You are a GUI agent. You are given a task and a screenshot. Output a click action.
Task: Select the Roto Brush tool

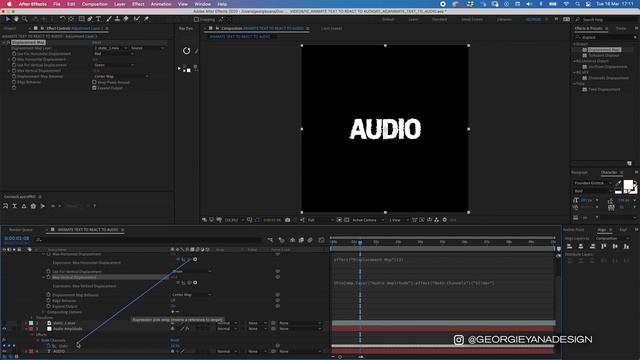point(137,19)
